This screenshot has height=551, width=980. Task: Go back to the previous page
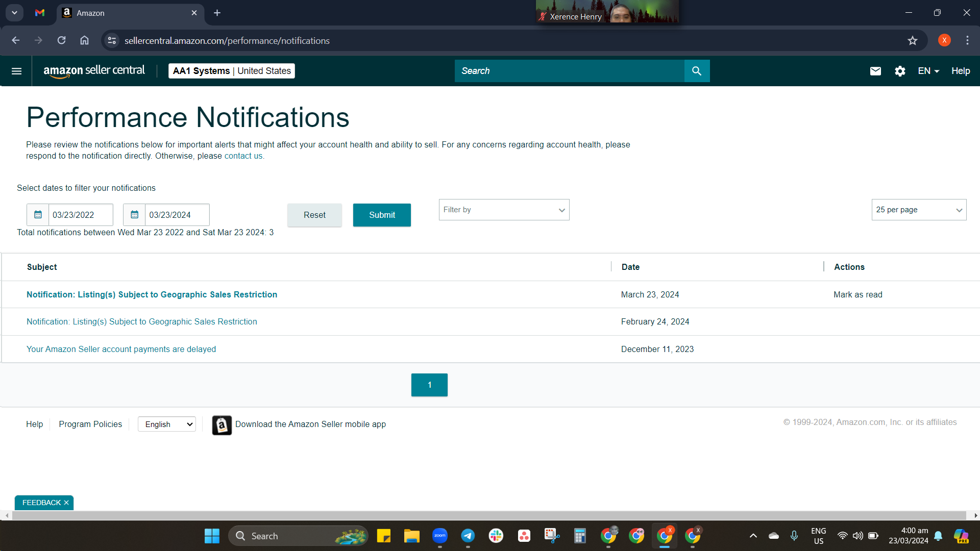point(16,40)
